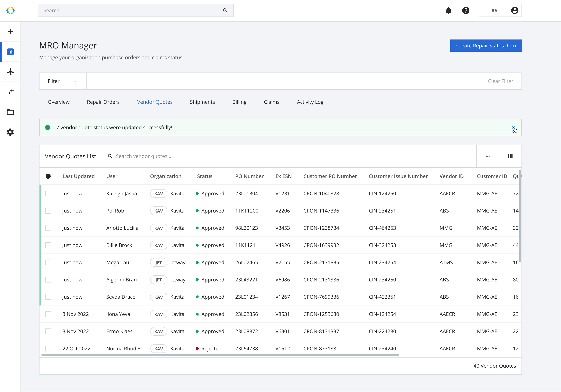Open the Billing tab

(x=239, y=102)
